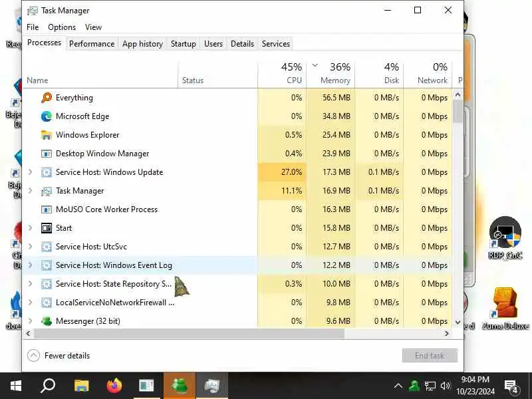Sort by the Network column header

pyautogui.click(x=428, y=74)
